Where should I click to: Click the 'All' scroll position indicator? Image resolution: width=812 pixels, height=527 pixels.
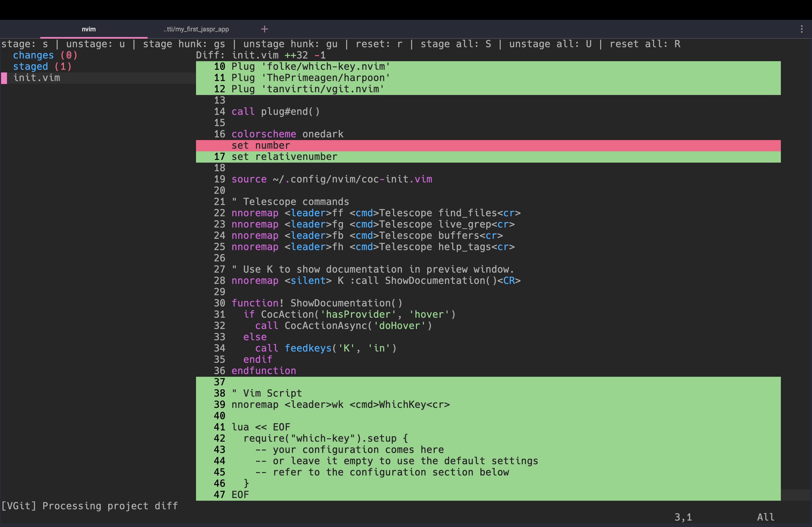(x=765, y=517)
